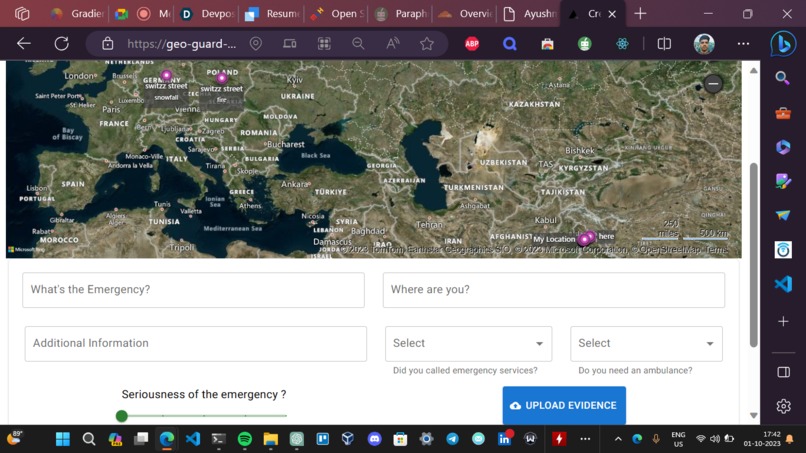Zoom out the map with minus button
806x453 pixels.
tap(713, 84)
